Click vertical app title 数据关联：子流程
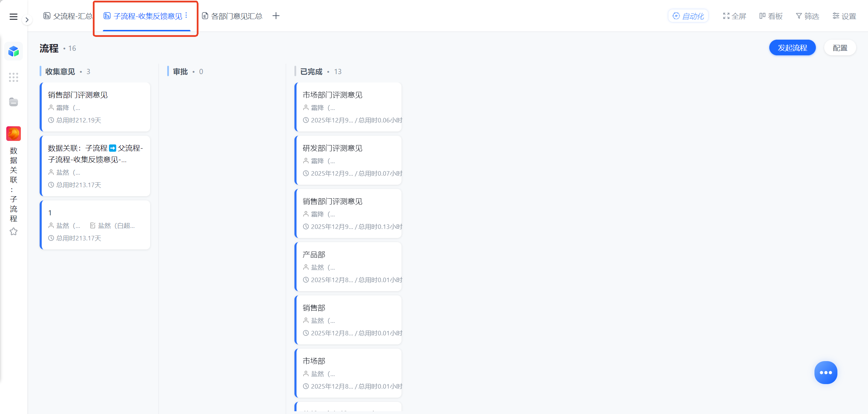868x414 pixels. (x=14, y=184)
